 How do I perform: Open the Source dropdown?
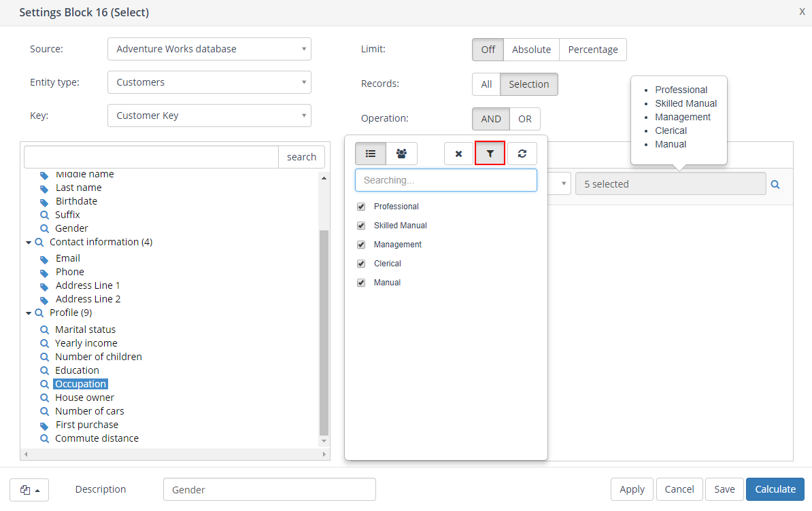tap(209, 49)
